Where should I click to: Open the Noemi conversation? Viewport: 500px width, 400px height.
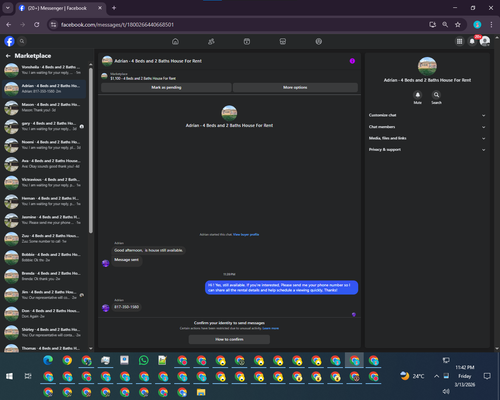point(44,145)
